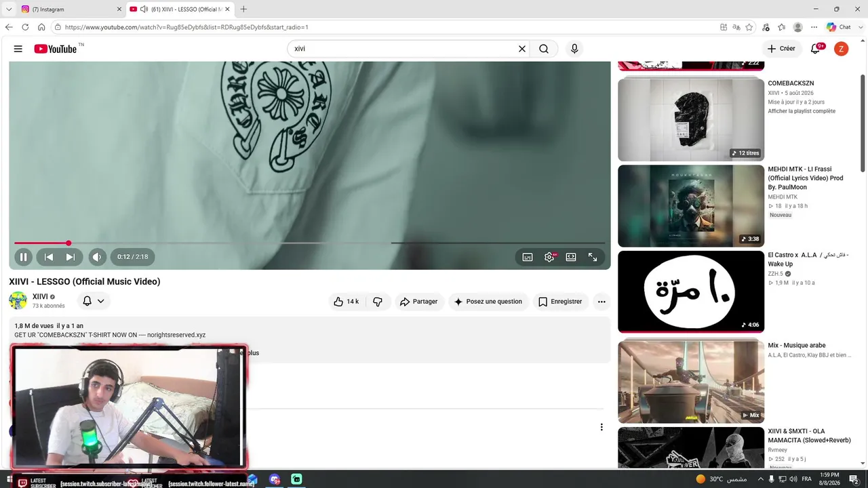868x488 pixels.
Task: Open the browser apps icon in address bar
Action: click(x=724, y=27)
